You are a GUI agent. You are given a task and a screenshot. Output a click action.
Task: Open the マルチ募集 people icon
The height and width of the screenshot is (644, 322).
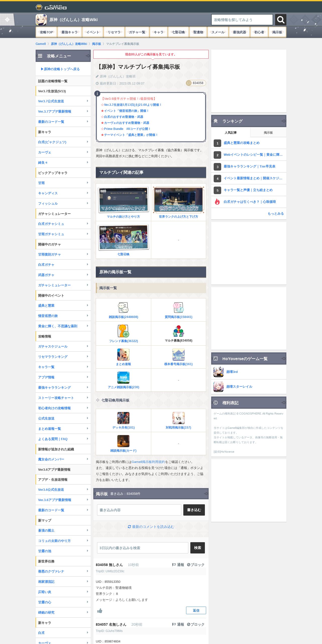pos(178,331)
